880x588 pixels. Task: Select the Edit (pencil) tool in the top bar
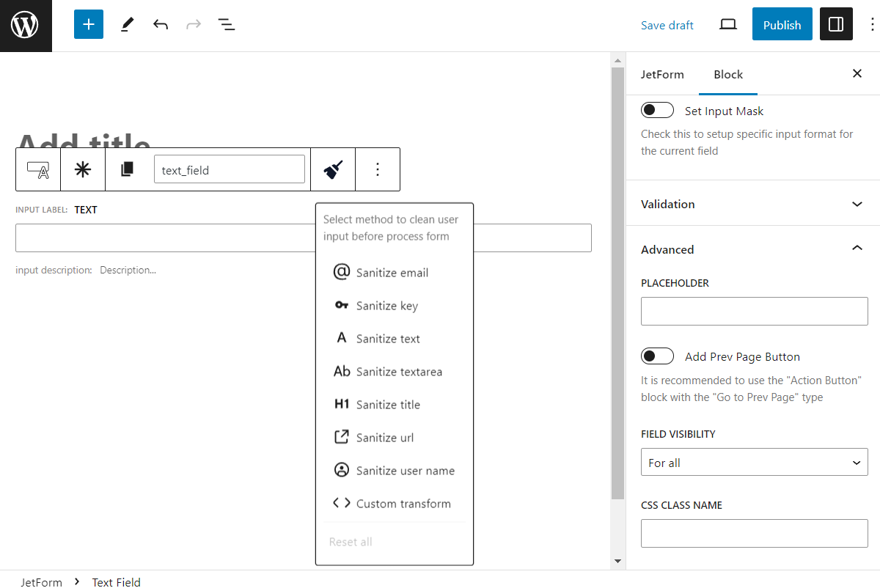126,24
